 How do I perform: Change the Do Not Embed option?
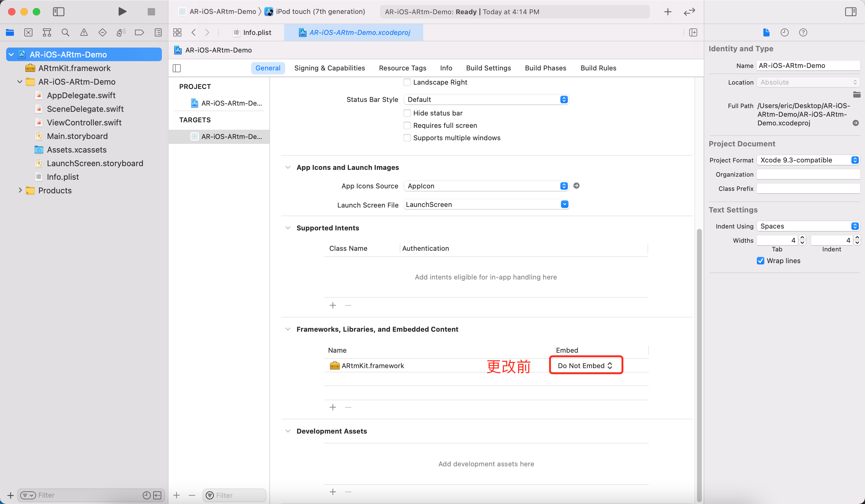(585, 366)
